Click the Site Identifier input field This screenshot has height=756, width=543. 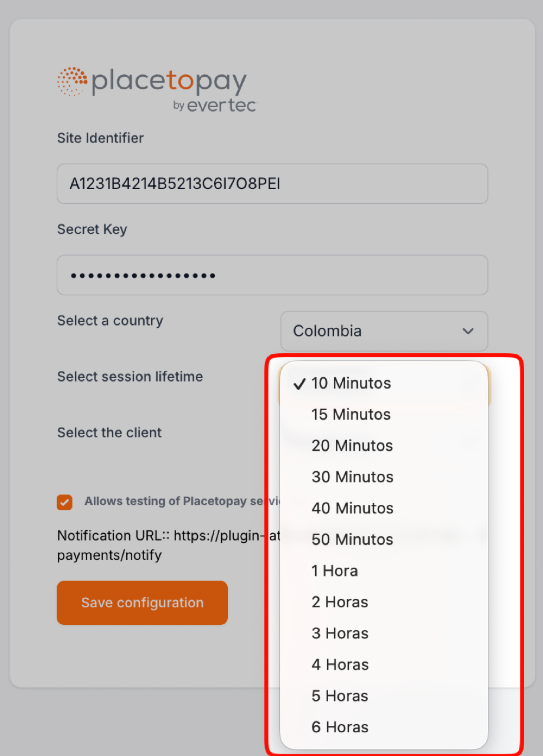272,184
